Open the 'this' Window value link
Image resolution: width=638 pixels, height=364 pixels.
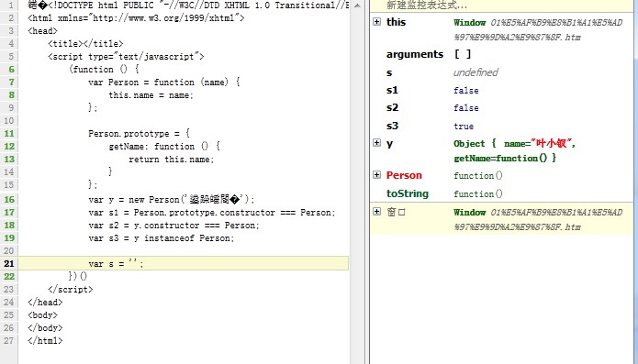[538, 29]
